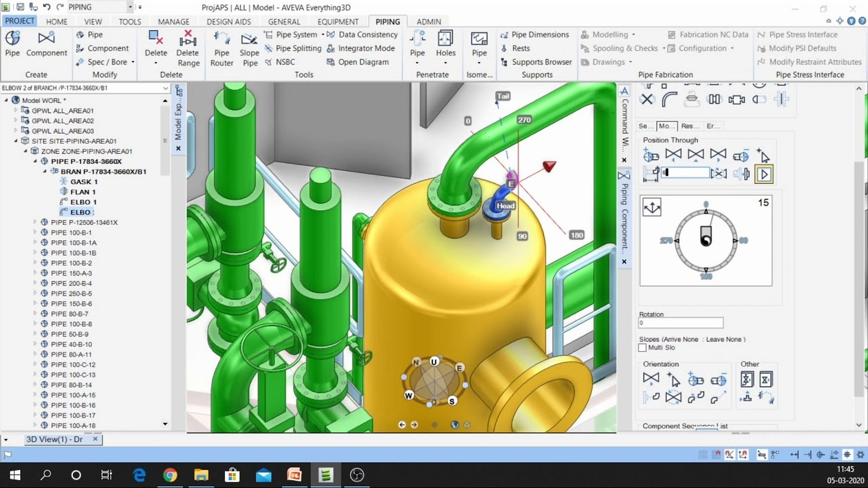Open the Drawings dropdown
Viewport: 868px width, 488px height.
pyautogui.click(x=630, y=62)
